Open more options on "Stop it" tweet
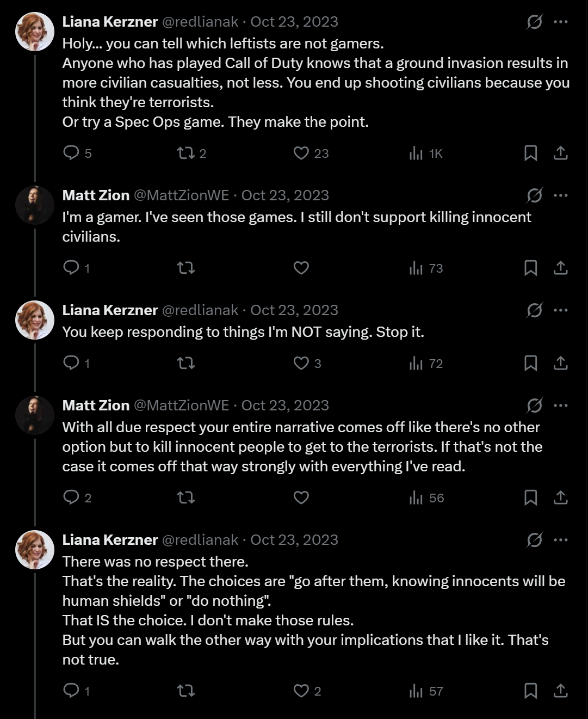Image resolution: width=588 pixels, height=719 pixels. click(x=560, y=310)
